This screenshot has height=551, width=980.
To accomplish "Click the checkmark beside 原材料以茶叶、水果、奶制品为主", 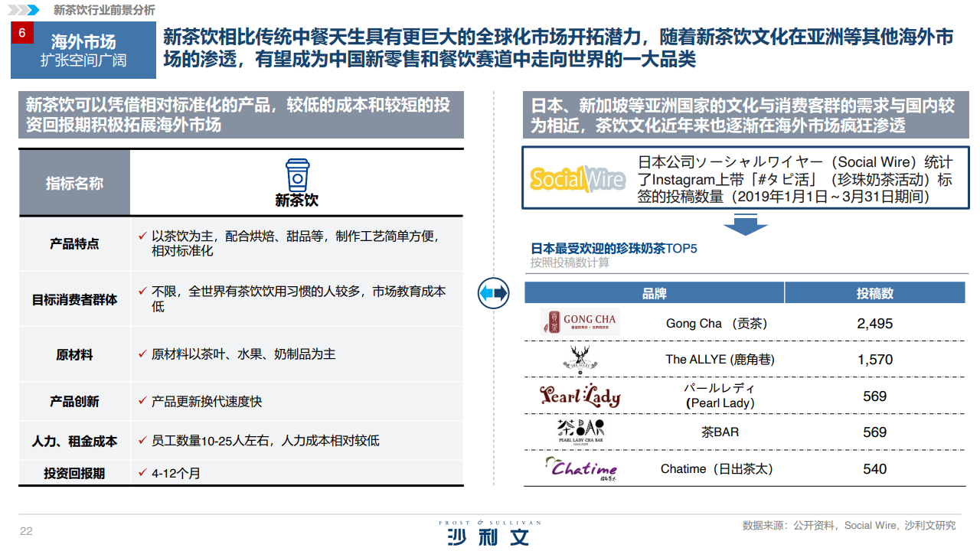I will tap(142, 354).
